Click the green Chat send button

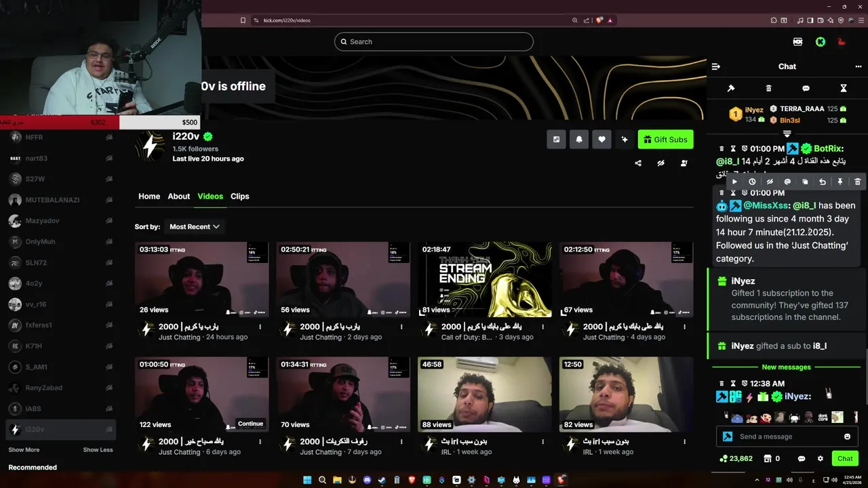click(845, 459)
